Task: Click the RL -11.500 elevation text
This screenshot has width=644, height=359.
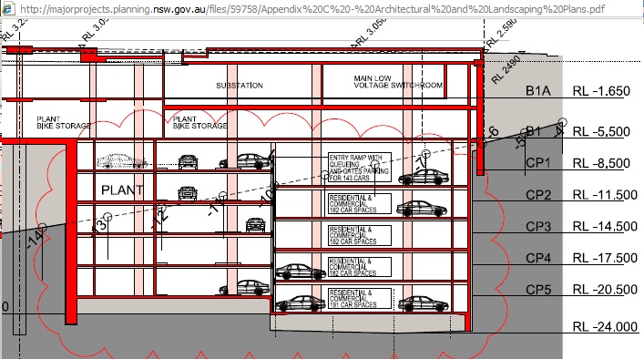Action: click(605, 195)
